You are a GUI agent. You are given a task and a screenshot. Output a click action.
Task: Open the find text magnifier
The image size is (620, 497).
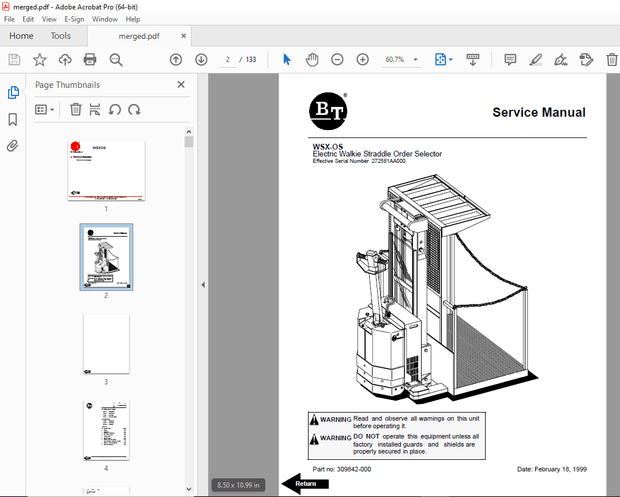tap(116, 60)
